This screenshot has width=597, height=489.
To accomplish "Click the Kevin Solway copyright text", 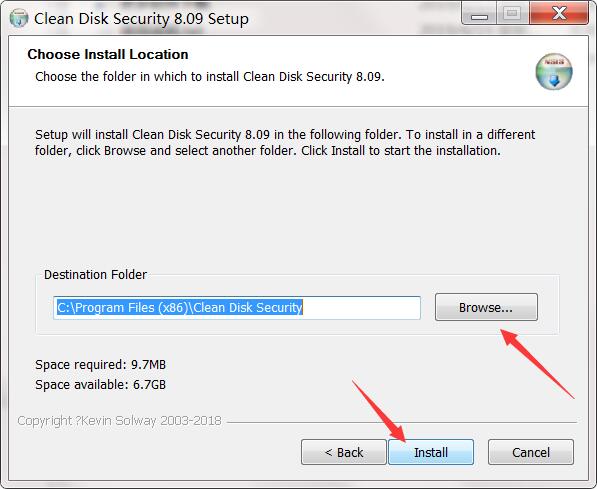I will click(120, 420).
